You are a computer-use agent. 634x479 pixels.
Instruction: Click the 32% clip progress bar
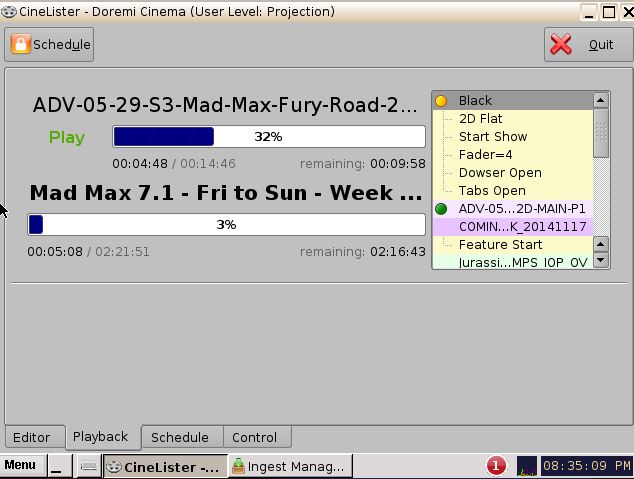point(268,137)
